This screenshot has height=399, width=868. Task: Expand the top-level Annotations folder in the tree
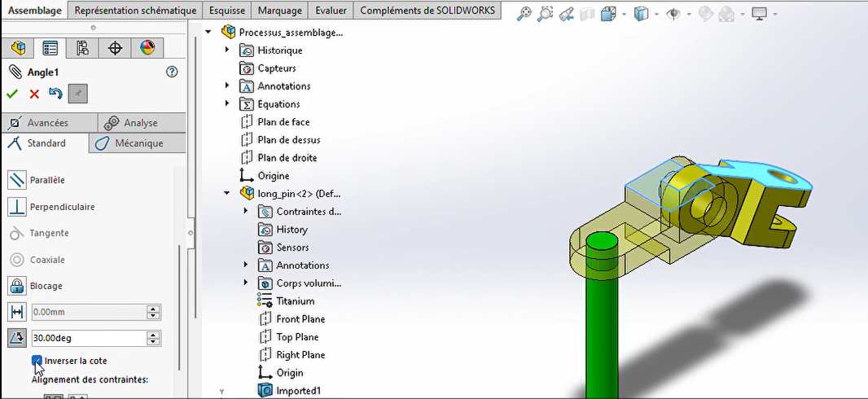click(x=227, y=85)
